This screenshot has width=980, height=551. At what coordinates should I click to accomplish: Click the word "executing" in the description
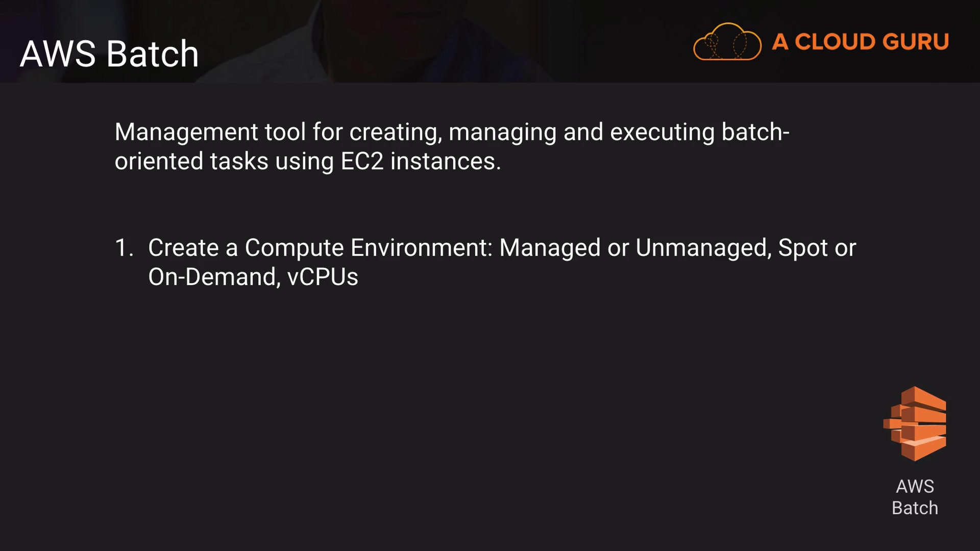point(662,132)
